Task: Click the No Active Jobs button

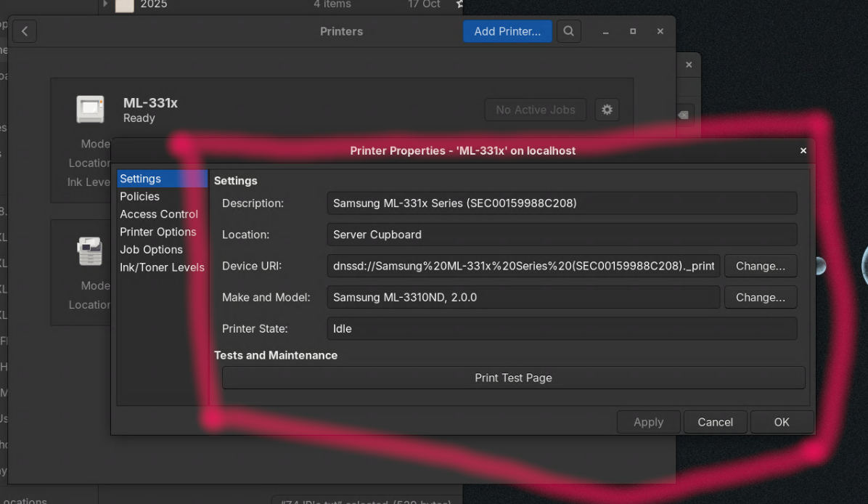Action: [536, 110]
